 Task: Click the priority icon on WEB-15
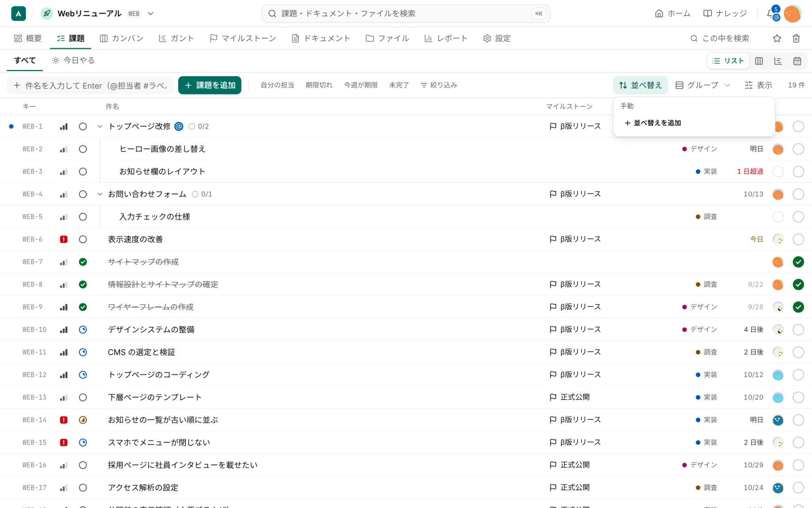(63, 442)
